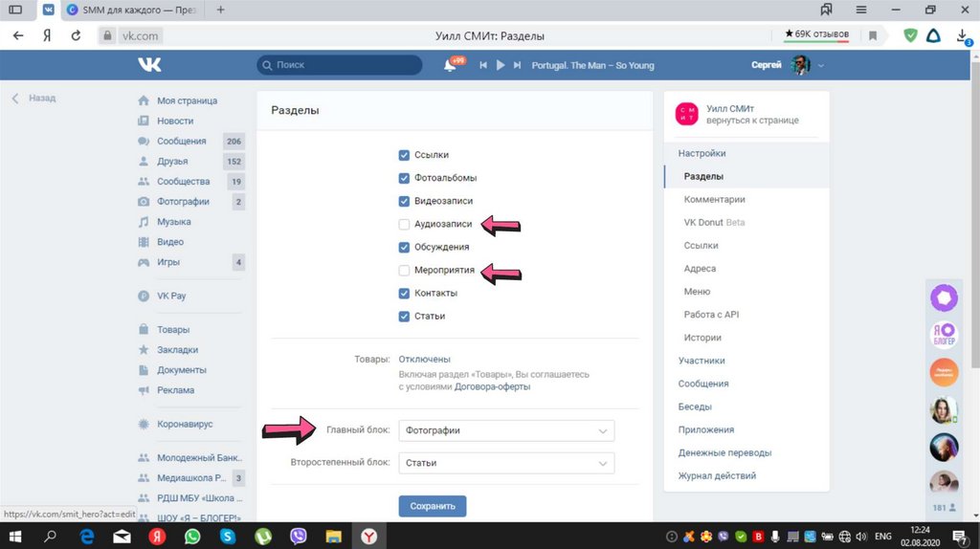Viewport: 980px width, 549px height.
Task: Open Комментарии in settings menu
Action: [714, 200]
